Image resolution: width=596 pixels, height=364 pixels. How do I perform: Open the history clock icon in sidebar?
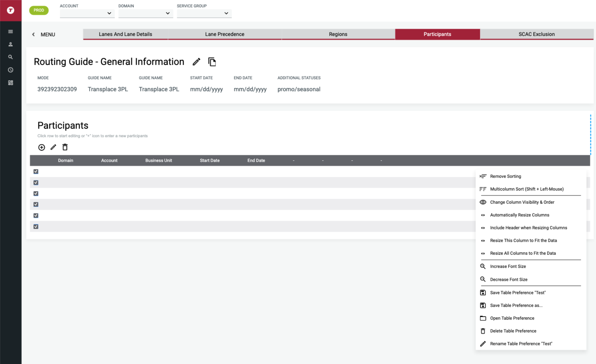click(10, 70)
